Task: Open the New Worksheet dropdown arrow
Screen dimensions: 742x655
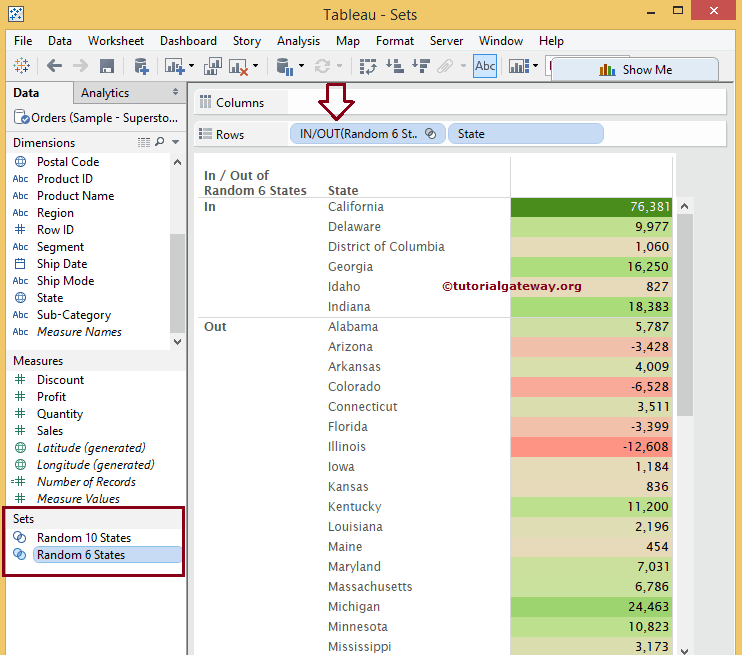Action: point(192,67)
